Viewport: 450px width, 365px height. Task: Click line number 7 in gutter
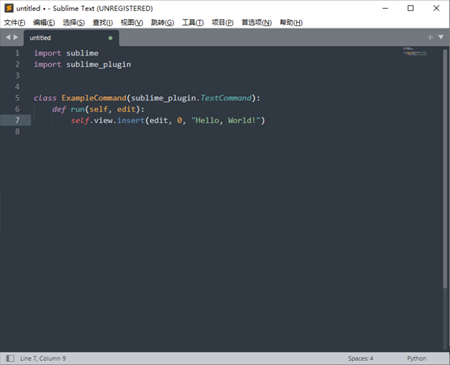(x=17, y=120)
